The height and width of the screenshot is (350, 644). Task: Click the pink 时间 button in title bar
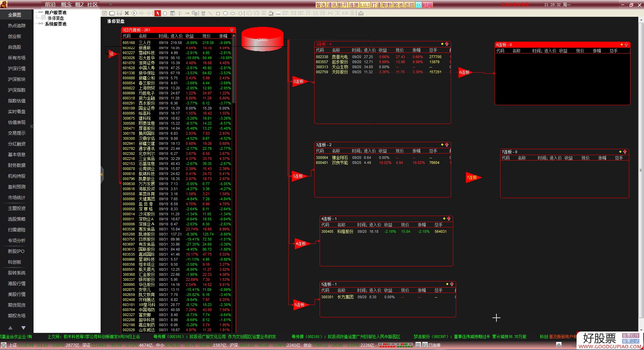[x=427, y=5]
